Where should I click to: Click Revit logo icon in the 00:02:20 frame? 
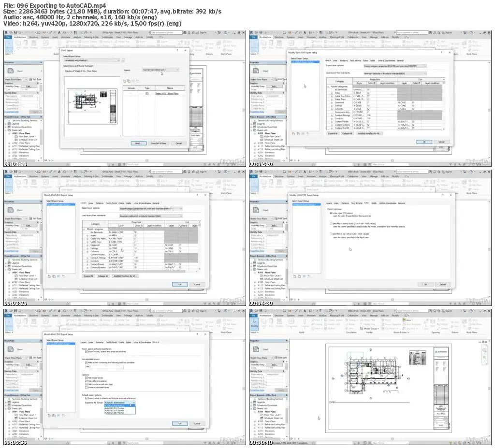[251, 32]
